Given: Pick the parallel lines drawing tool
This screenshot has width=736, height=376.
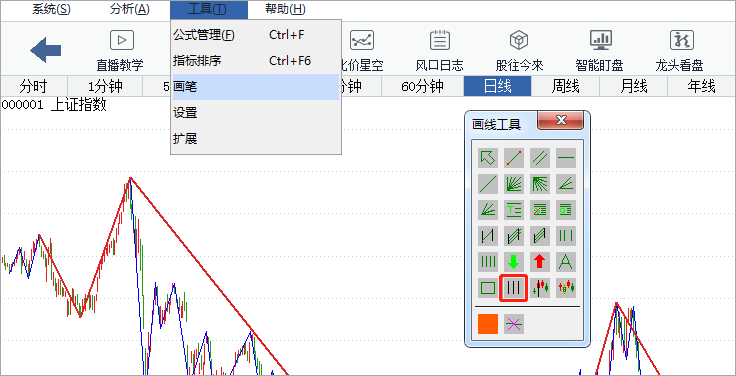Looking at the screenshot, I should (540, 158).
